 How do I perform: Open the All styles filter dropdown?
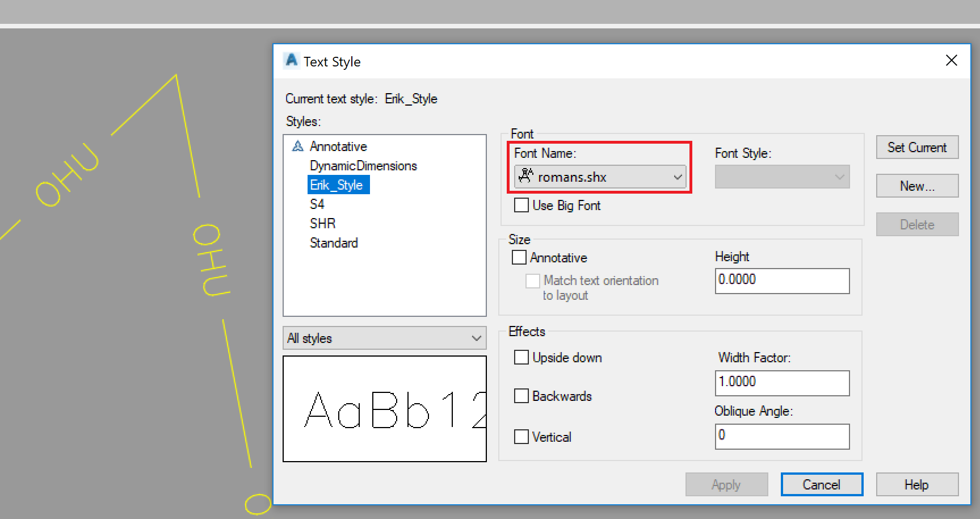coord(476,338)
